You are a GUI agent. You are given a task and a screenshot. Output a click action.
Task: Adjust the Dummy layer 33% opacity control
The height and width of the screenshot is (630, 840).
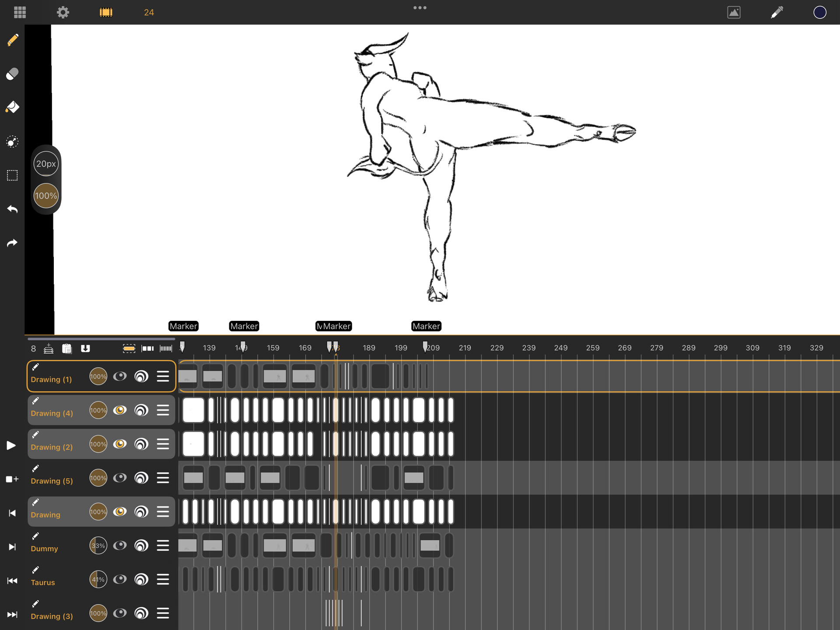click(98, 546)
